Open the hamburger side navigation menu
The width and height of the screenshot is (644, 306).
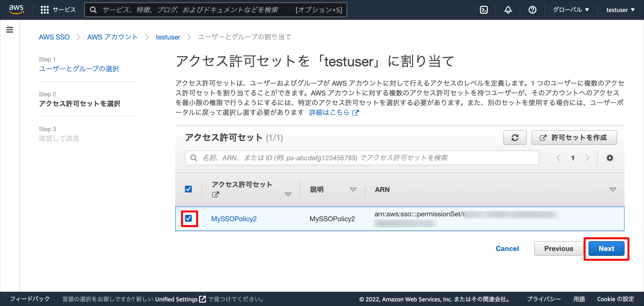(10, 30)
